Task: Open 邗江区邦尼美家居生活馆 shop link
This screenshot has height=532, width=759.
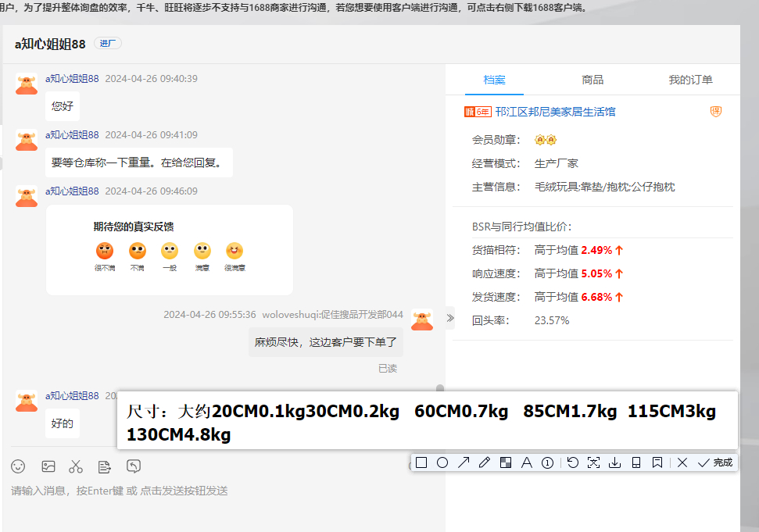Action: click(x=555, y=112)
